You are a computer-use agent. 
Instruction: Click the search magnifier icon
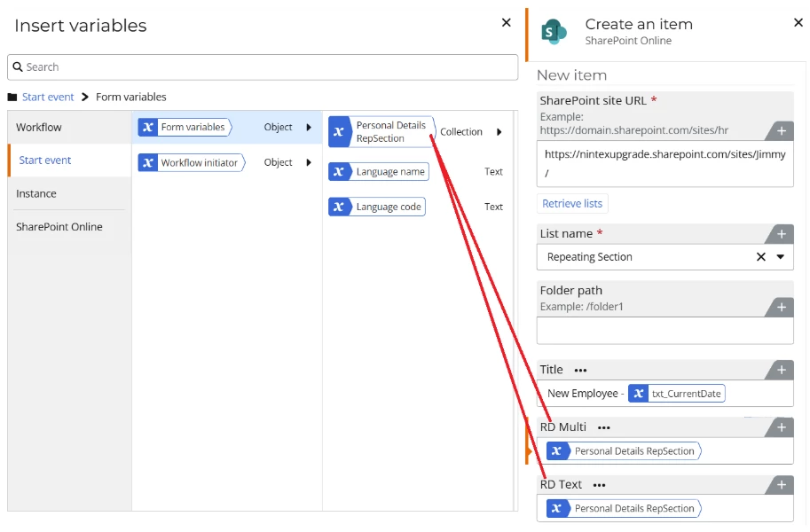pyautogui.click(x=18, y=66)
